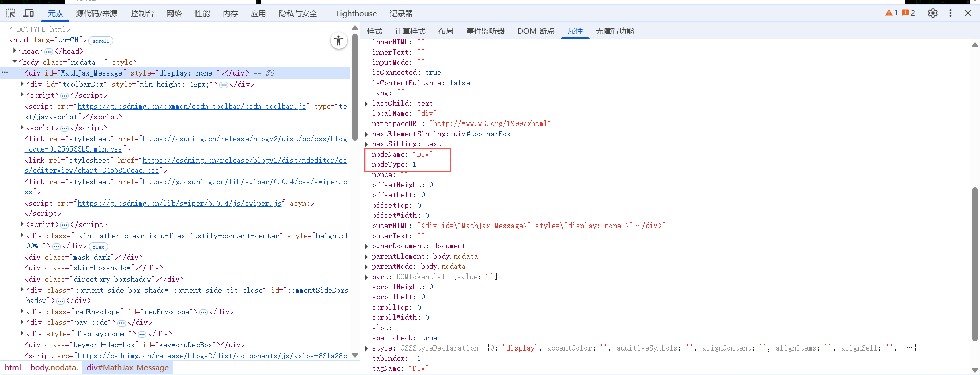The image size is (980, 375).
Task: Toggle the device toolbar icon
Action: [29, 13]
